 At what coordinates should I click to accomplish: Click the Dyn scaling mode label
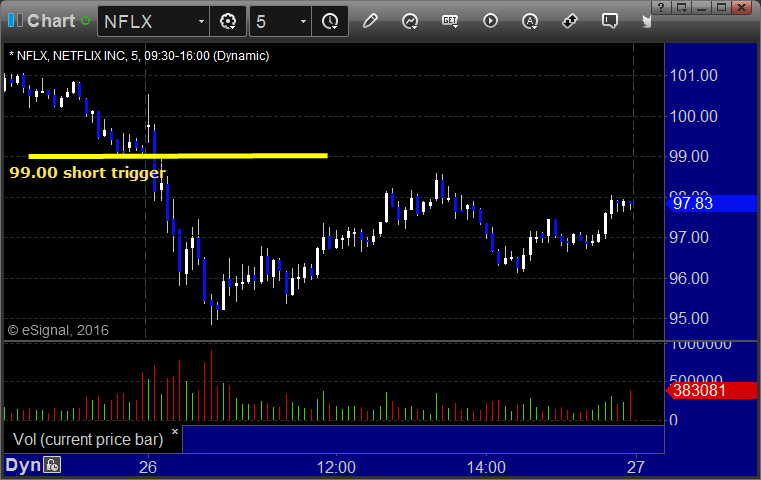pyautogui.click(x=23, y=465)
